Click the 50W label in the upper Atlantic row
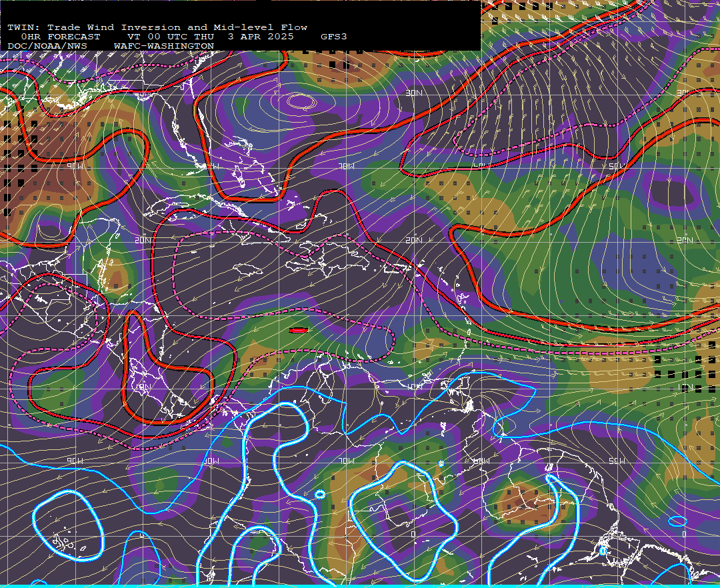This screenshot has height=588, width=720. [x=617, y=166]
